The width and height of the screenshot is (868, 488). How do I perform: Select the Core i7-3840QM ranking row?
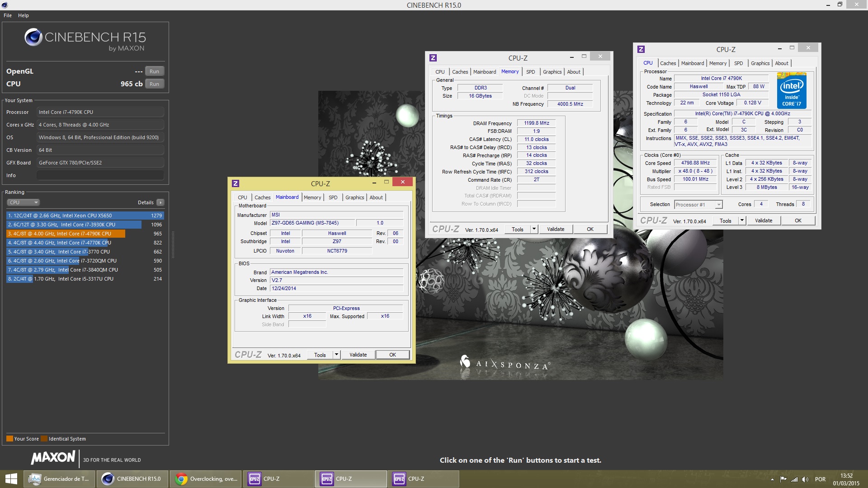(85, 270)
